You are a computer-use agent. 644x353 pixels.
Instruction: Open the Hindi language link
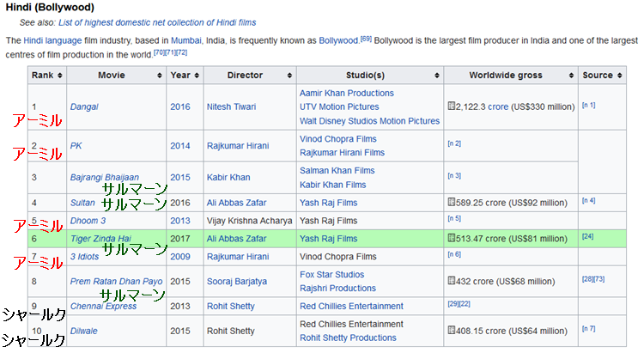[52, 40]
